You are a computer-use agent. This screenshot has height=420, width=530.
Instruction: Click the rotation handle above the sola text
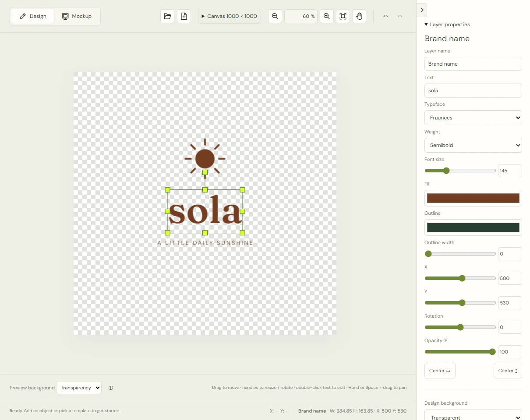(x=205, y=172)
